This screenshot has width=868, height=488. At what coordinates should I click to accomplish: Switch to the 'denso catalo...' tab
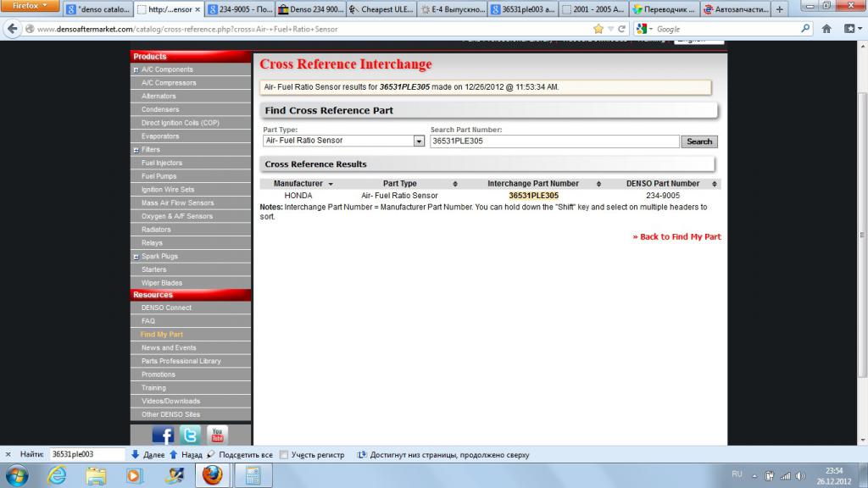click(x=98, y=9)
